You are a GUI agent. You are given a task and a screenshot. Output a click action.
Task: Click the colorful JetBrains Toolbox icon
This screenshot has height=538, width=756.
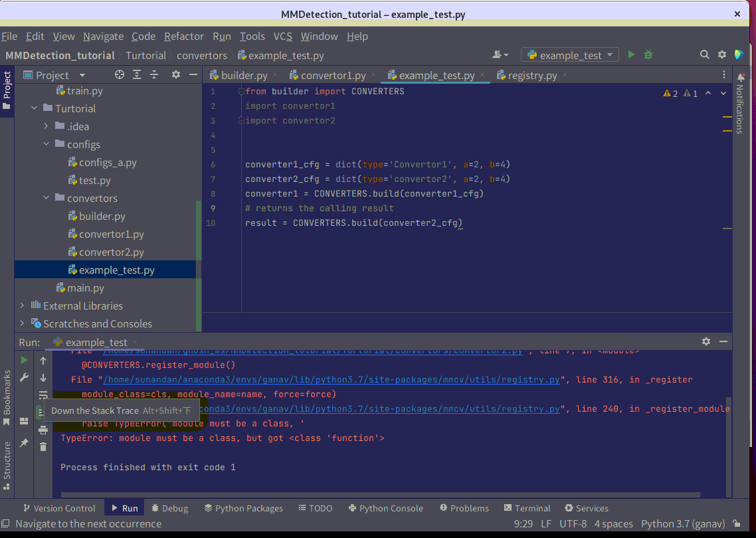(739, 55)
